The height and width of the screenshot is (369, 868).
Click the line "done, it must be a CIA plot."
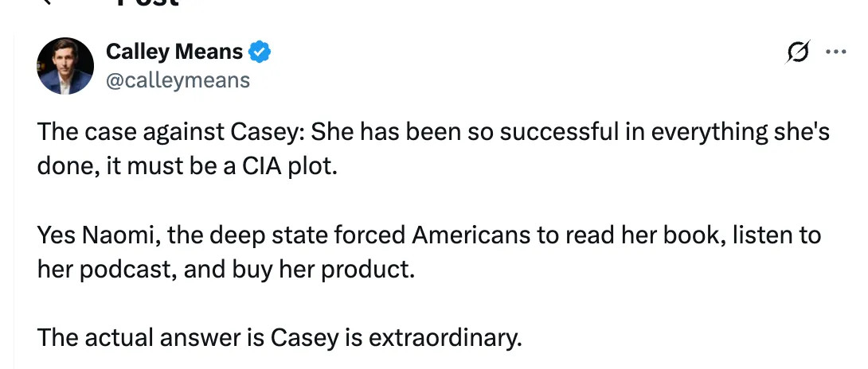click(187, 166)
